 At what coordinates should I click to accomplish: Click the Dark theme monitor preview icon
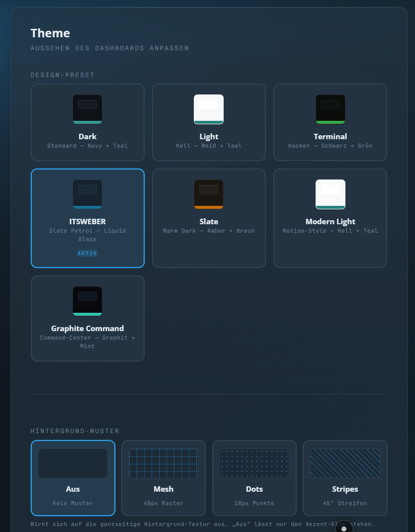point(87,109)
